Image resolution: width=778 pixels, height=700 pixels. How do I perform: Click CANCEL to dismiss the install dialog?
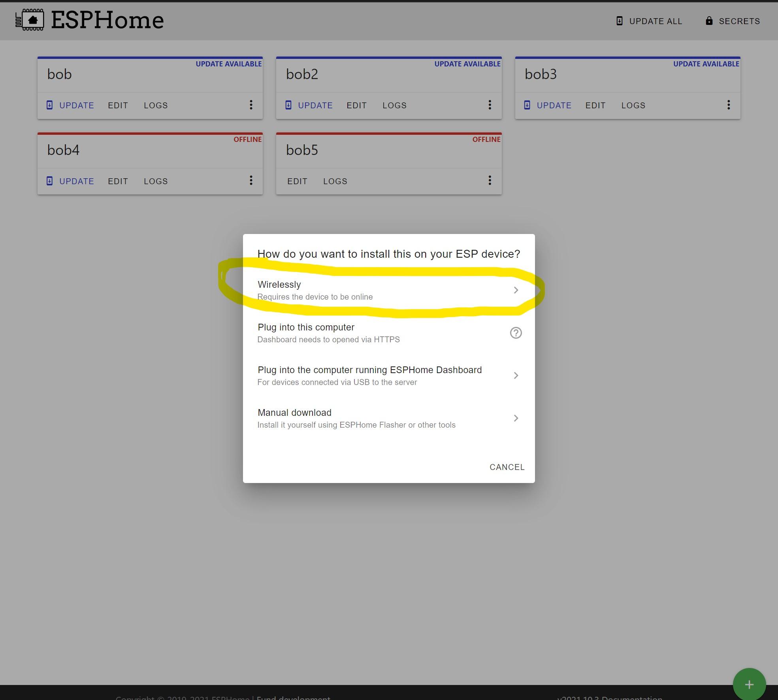(x=507, y=467)
